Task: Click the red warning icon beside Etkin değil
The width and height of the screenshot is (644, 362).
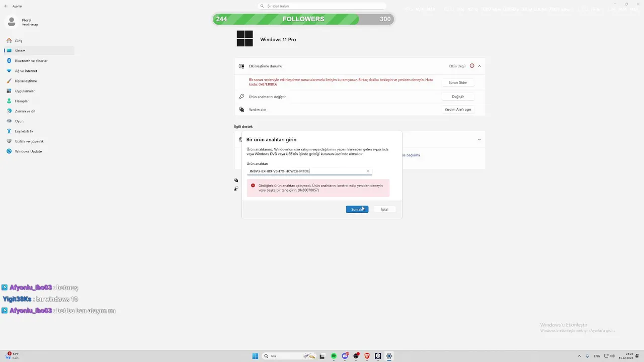Action: [472, 66]
